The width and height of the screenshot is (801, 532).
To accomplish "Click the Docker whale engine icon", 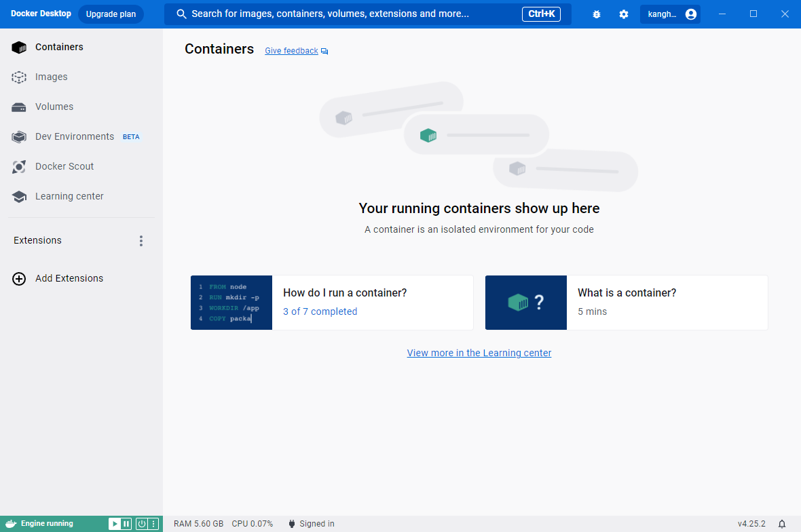I will coord(11,524).
